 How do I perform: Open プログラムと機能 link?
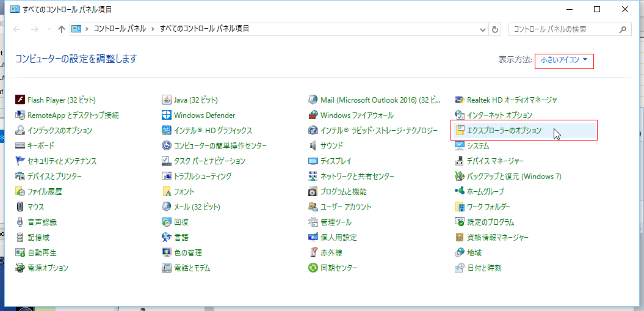[x=343, y=191]
